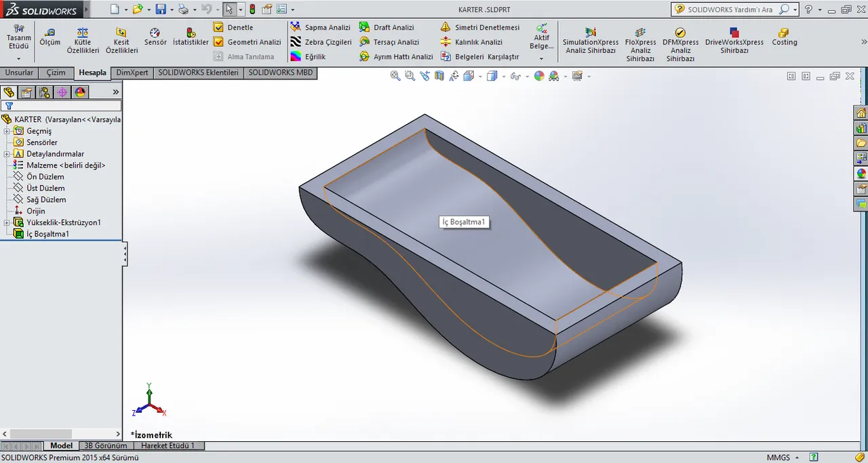Screen dimensions: 868x463
Task: Open the Help question mark dropdown
Action: [819, 9]
